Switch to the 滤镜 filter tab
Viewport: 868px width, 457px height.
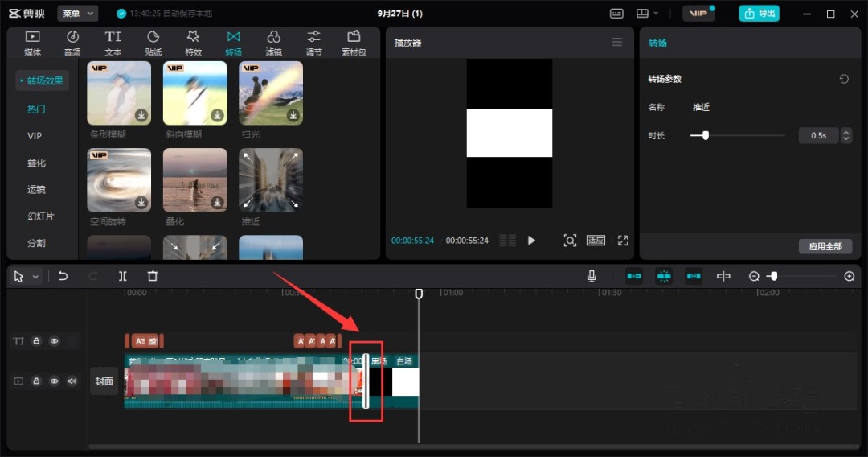click(273, 43)
